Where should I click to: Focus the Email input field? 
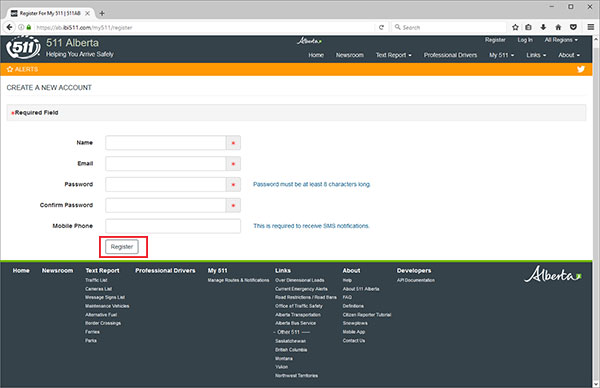(166, 164)
